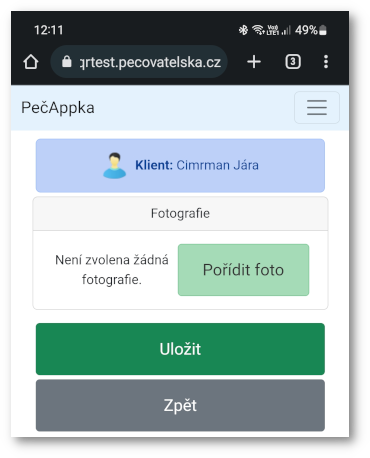The image size is (370, 458).
Task: Go back using the Zpět button
Action: point(180,405)
